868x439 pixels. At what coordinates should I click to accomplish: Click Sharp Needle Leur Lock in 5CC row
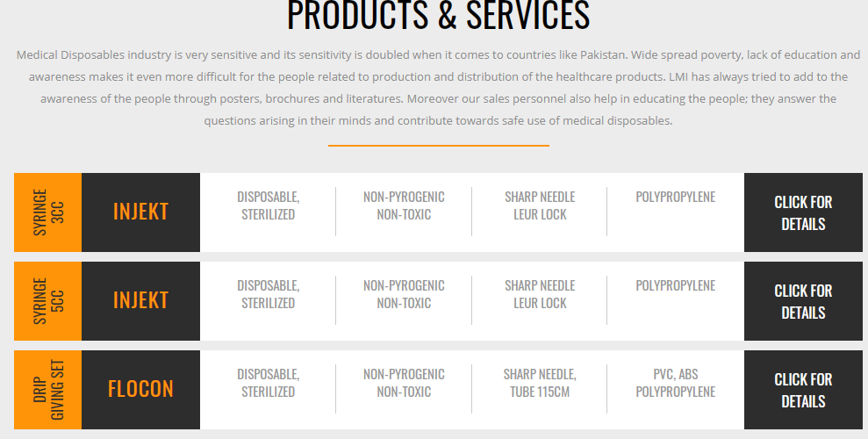tap(540, 294)
